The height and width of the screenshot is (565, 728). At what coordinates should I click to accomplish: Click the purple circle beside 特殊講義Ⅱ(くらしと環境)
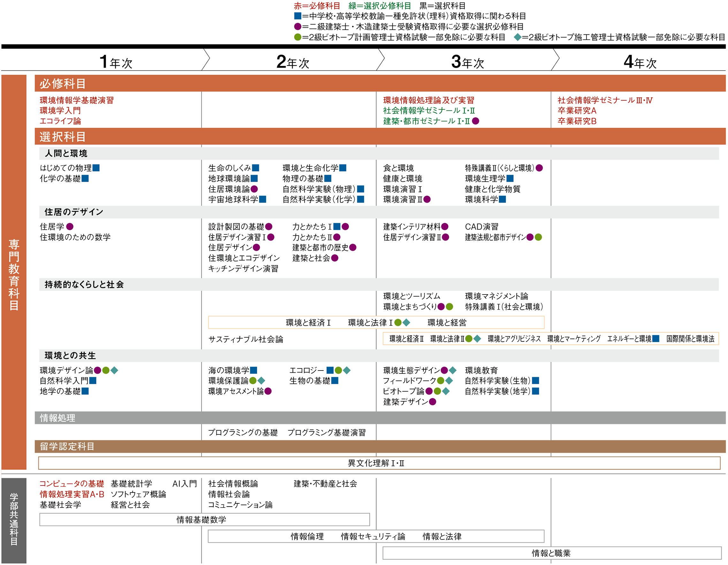coord(539,168)
